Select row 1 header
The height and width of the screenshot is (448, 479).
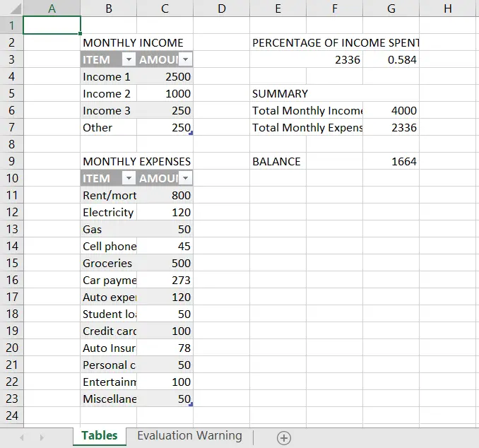coord(11,25)
